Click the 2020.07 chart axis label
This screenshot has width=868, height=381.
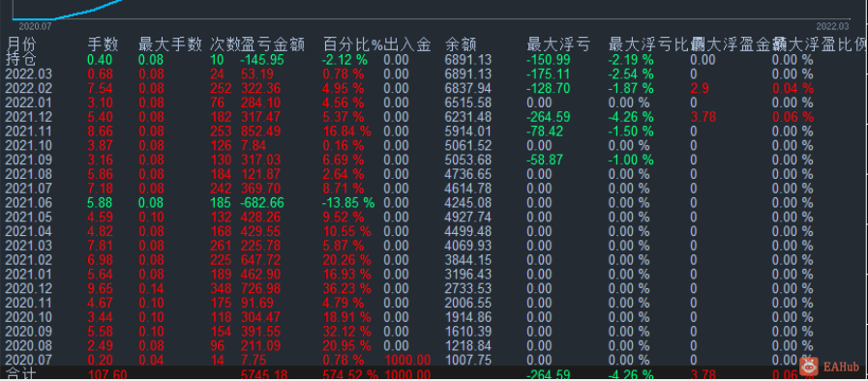point(36,26)
